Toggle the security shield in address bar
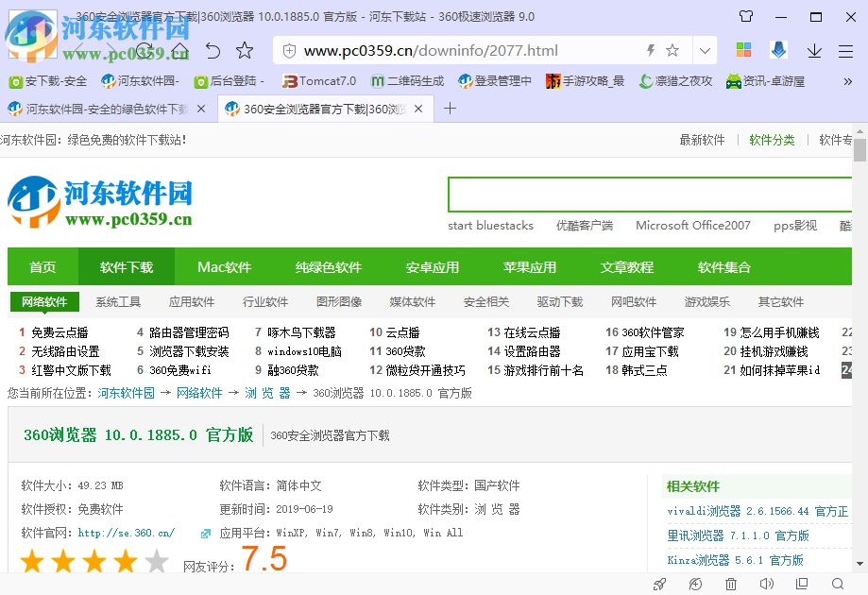The image size is (868, 595). tap(290, 49)
